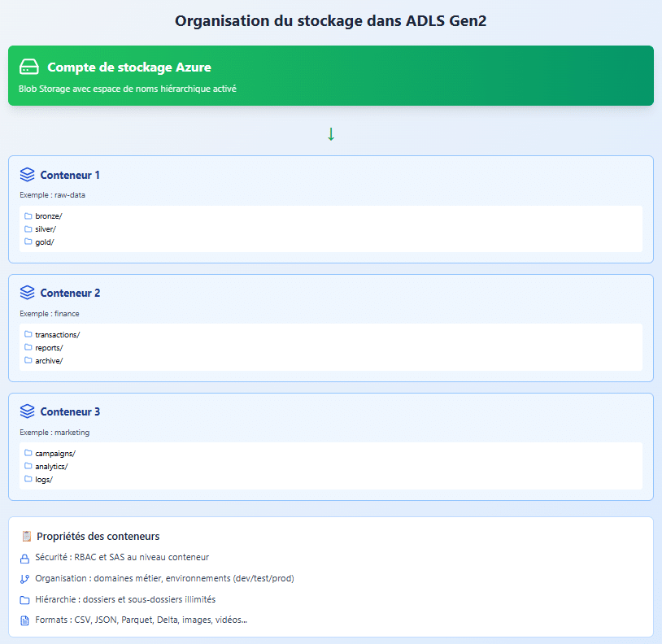
Task: Select the gold/ folder
Action: tap(44, 242)
